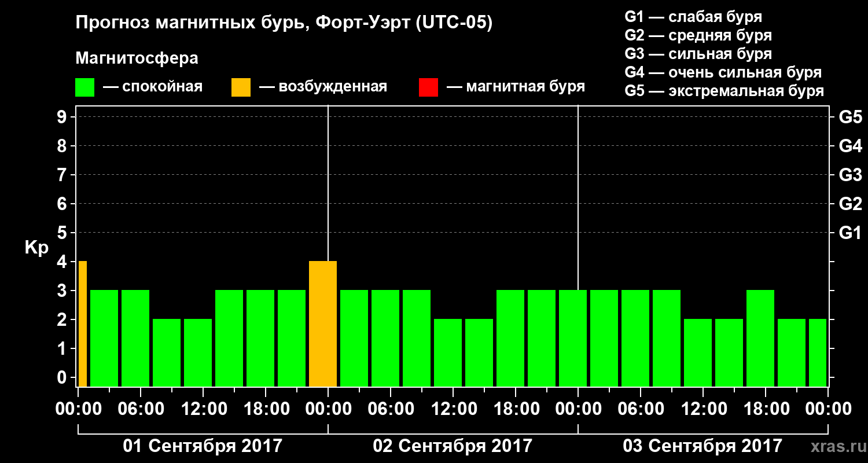Click the '02 Сентября 2017' date label
This screenshot has height=463, width=868.
453,446
